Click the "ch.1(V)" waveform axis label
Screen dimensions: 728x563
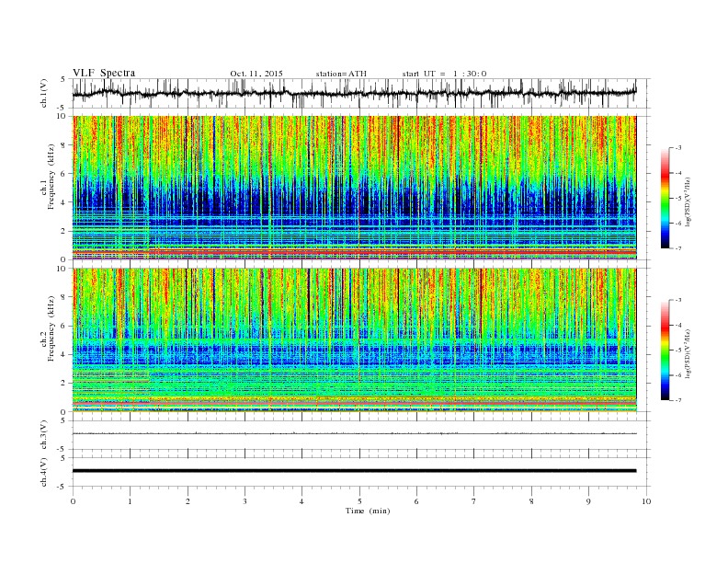point(43,93)
